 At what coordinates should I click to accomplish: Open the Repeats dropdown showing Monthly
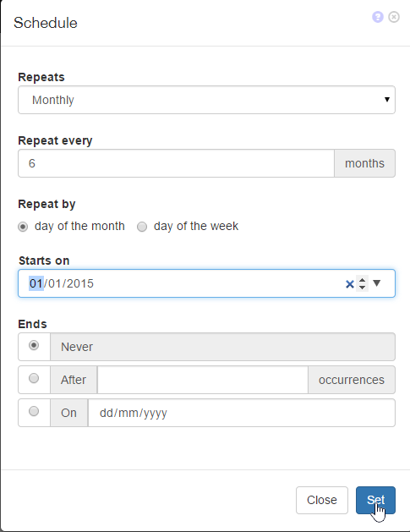(206, 100)
